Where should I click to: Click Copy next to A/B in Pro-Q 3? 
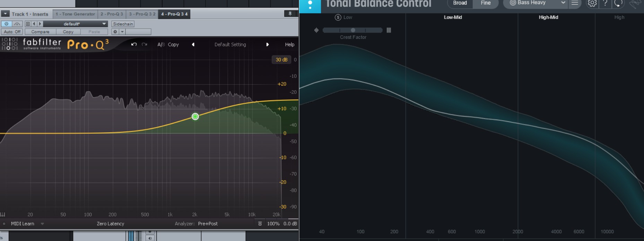pyautogui.click(x=173, y=45)
